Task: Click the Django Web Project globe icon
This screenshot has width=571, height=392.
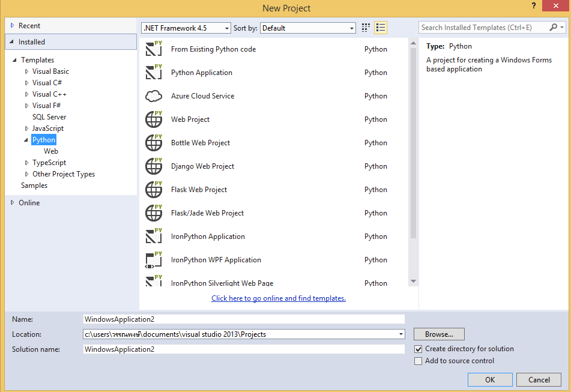Action: coord(154,166)
